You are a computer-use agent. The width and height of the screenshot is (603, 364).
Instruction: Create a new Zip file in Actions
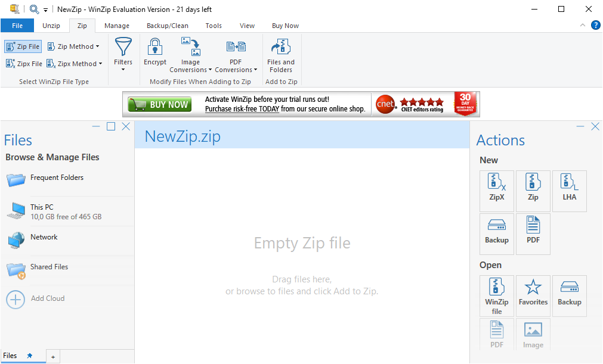(x=533, y=191)
